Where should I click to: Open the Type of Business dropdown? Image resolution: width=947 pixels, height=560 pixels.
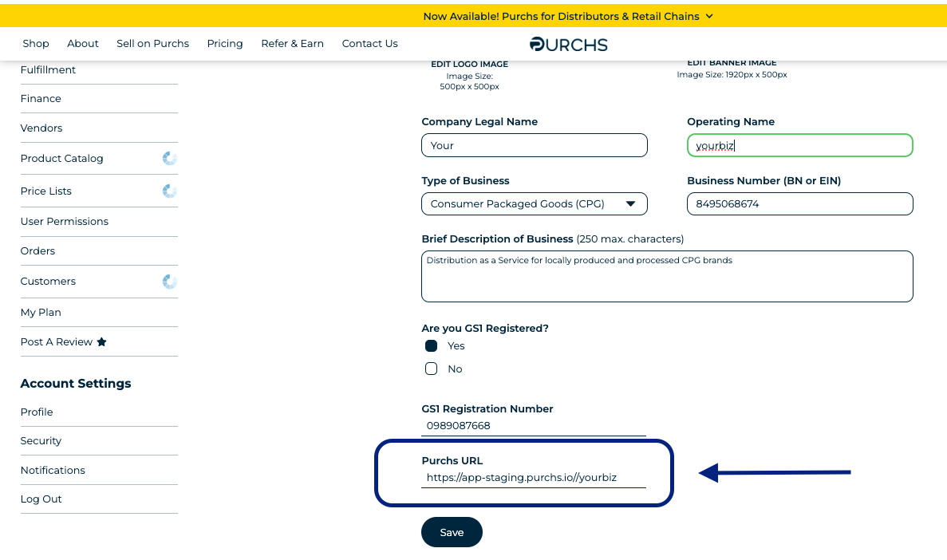(534, 203)
